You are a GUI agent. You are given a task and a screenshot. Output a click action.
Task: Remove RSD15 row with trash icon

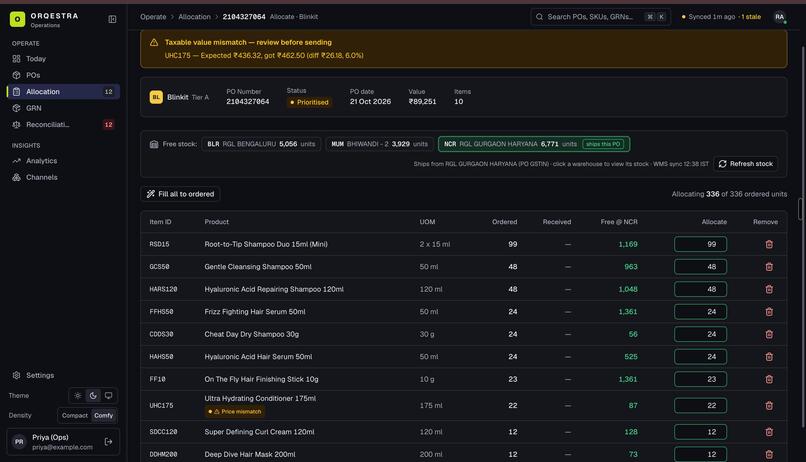[769, 244]
